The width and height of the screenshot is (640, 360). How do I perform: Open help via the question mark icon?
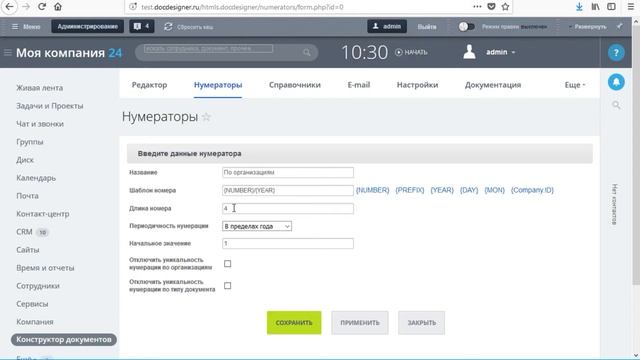[x=616, y=53]
